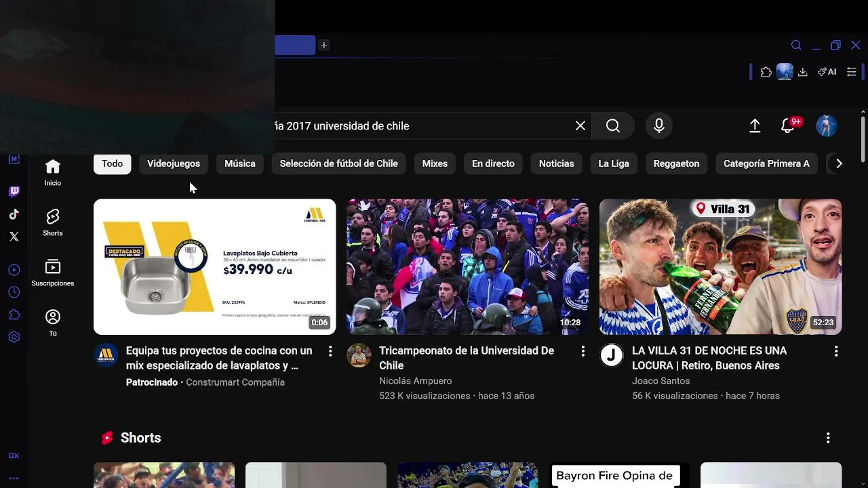The height and width of the screenshot is (488, 868).
Task: Open the Bayron Fire Opina short
Action: 619,475
